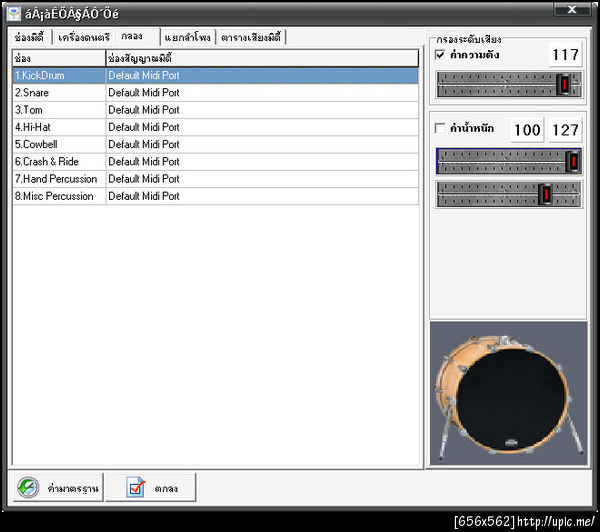600x532 pixels.
Task: Click the checkmark document OK icon
Action: 136,487
